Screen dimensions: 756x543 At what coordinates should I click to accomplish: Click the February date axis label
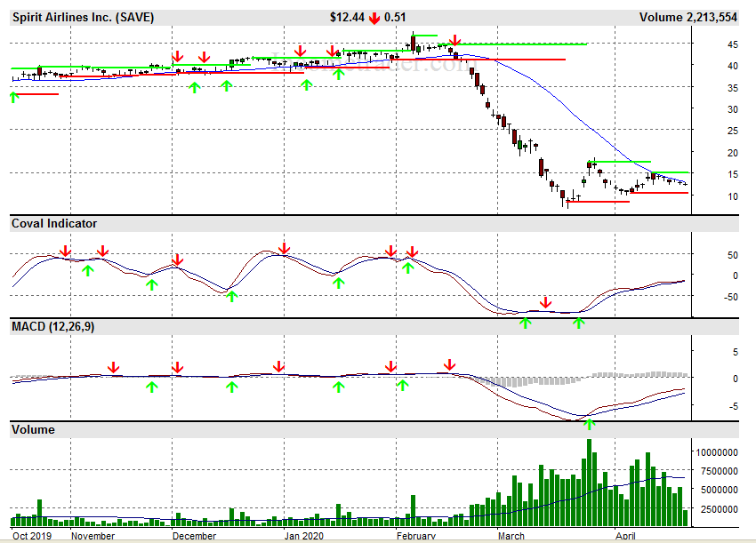pos(416,536)
